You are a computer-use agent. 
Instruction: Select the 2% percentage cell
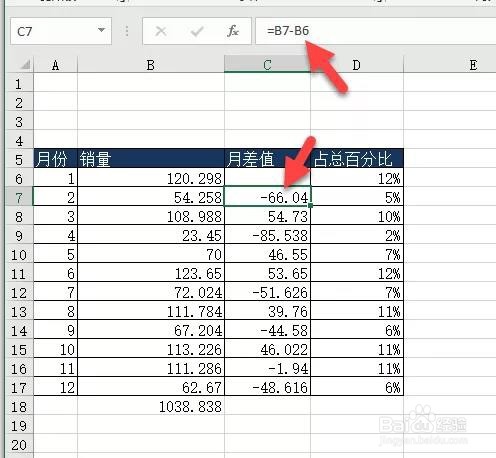(357, 235)
